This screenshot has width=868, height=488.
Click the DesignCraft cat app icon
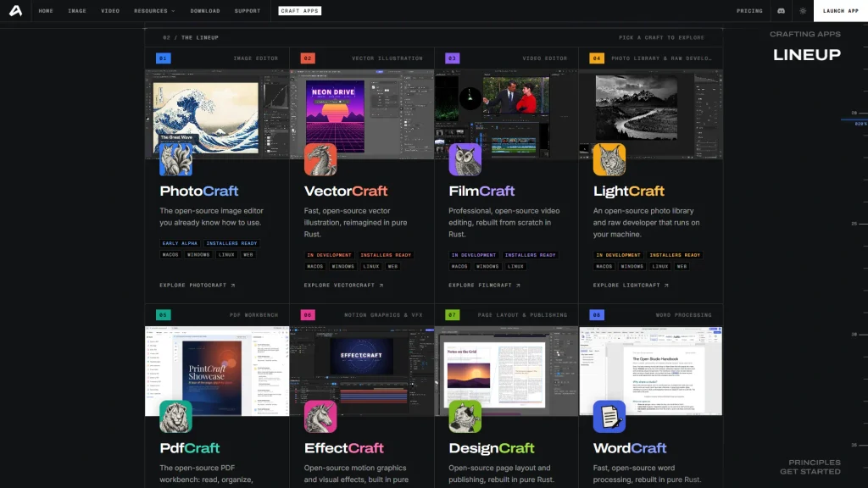(465, 417)
